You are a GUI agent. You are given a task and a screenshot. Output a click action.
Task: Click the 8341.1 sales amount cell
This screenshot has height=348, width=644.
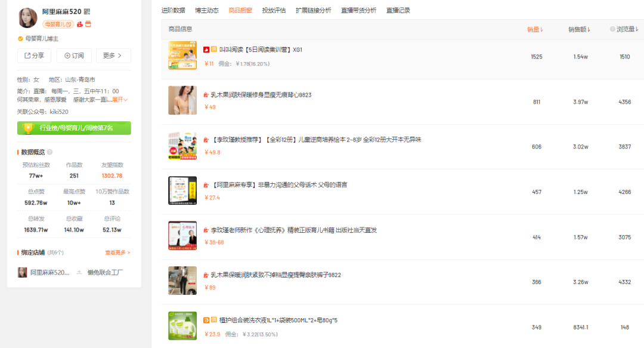click(581, 328)
